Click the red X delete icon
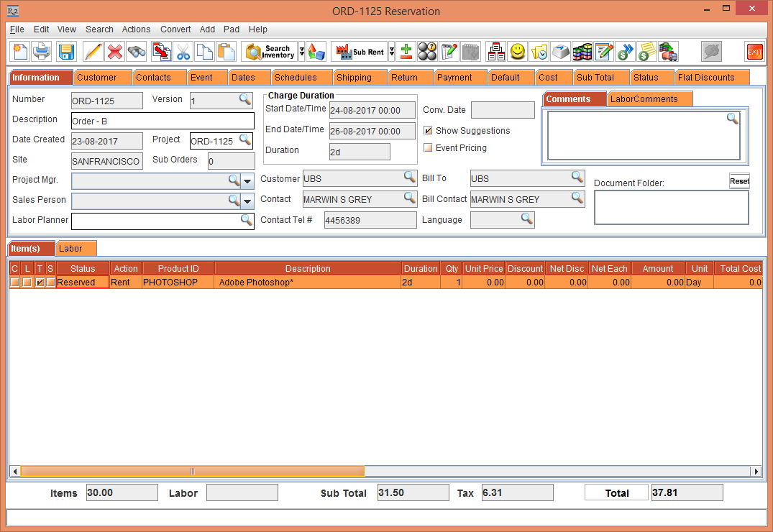 114,52
